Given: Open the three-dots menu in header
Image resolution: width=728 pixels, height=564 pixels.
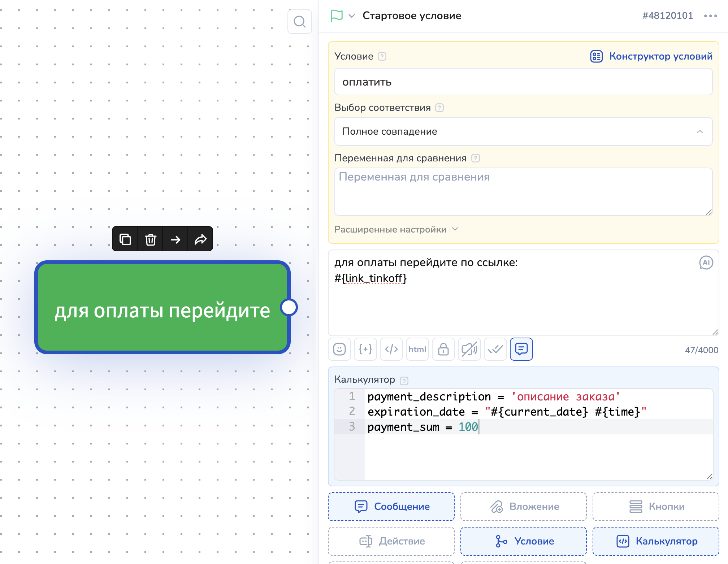Looking at the screenshot, I should pyautogui.click(x=710, y=16).
